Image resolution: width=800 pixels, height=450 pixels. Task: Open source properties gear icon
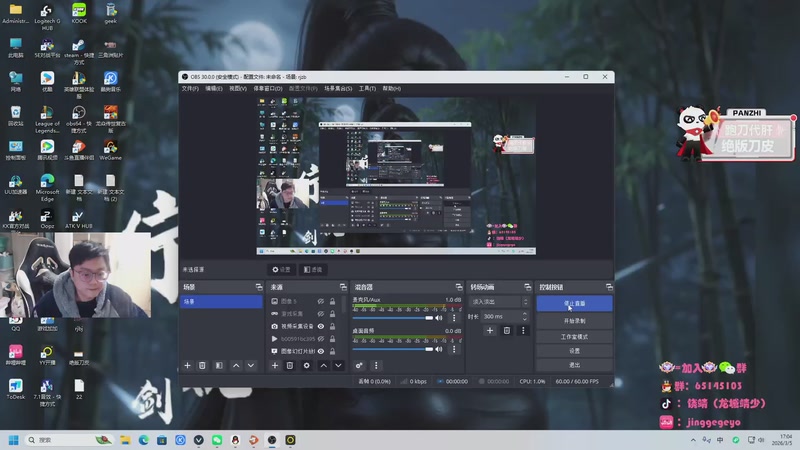click(306, 365)
